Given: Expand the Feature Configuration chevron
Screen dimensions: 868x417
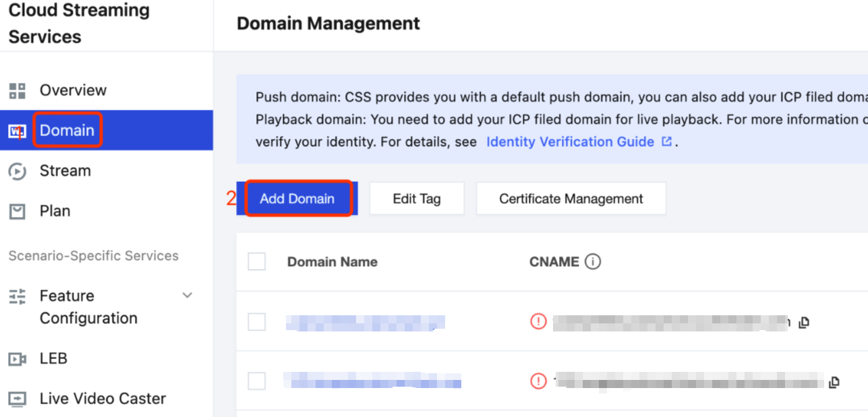Looking at the screenshot, I should tap(187, 296).
